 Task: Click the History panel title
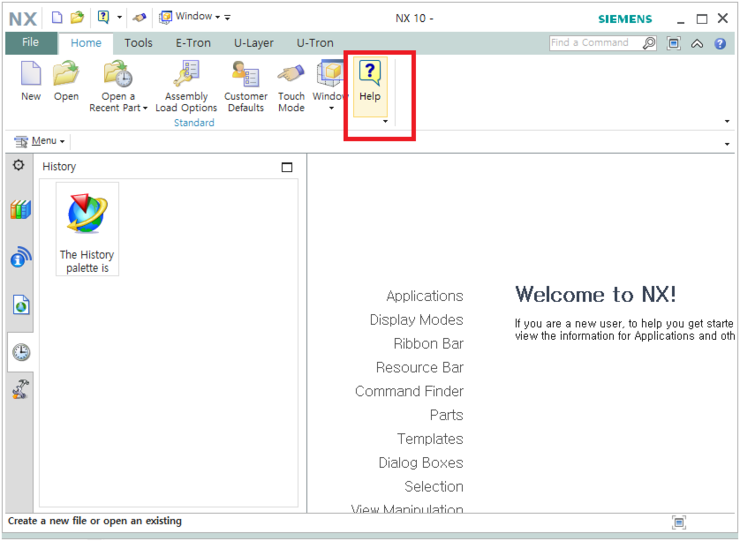pos(59,167)
